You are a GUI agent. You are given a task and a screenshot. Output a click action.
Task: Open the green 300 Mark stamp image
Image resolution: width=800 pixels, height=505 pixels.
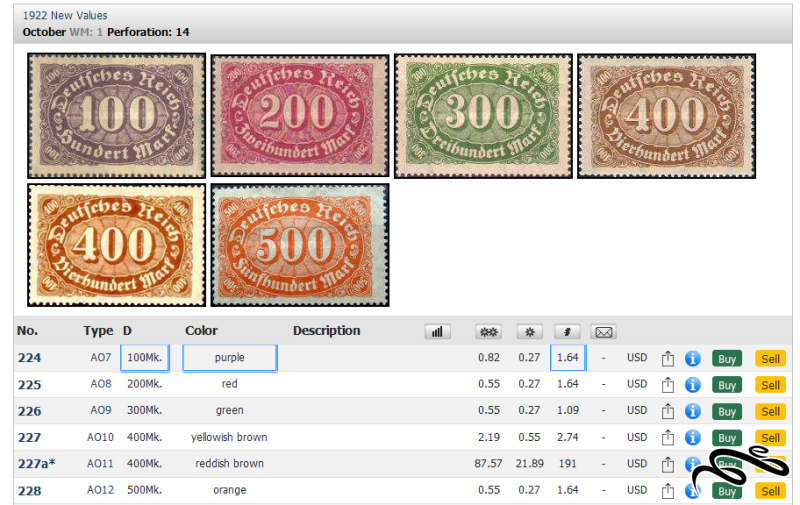point(483,116)
